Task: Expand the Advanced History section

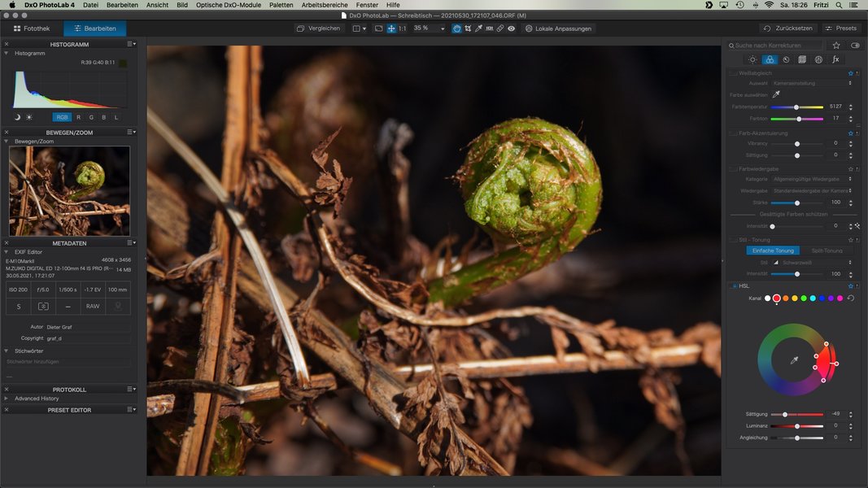Action: click(x=7, y=399)
